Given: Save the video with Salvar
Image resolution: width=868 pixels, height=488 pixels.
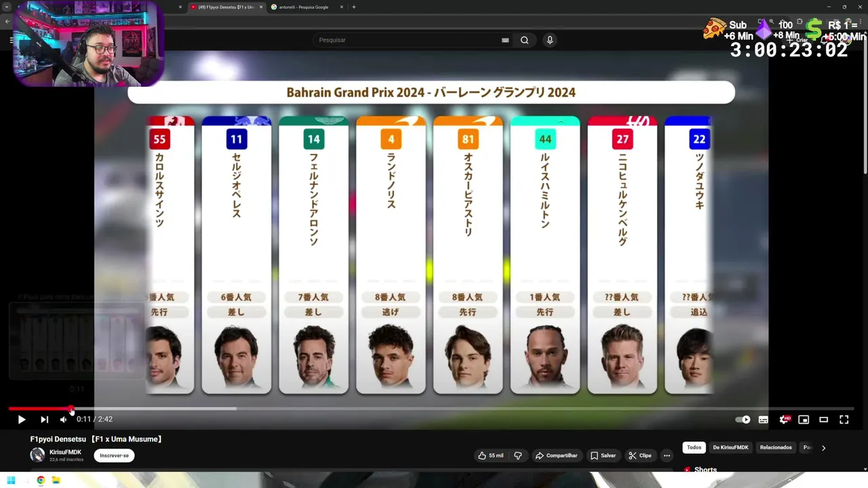Looking at the screenshot, I should [x=603, y=455].
